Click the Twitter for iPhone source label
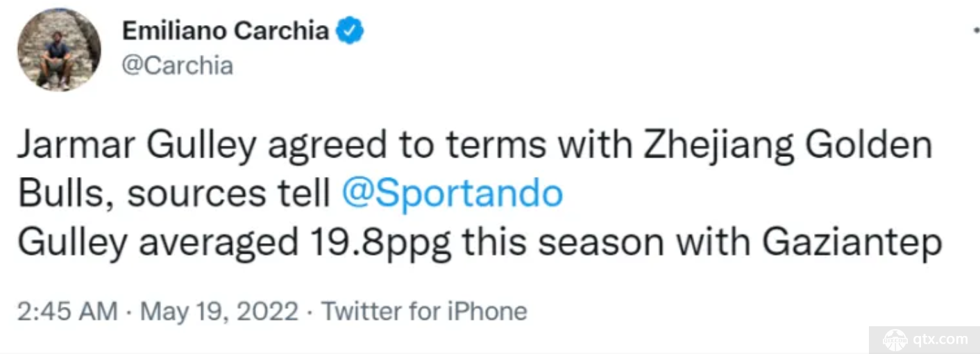 coord(423,312)
